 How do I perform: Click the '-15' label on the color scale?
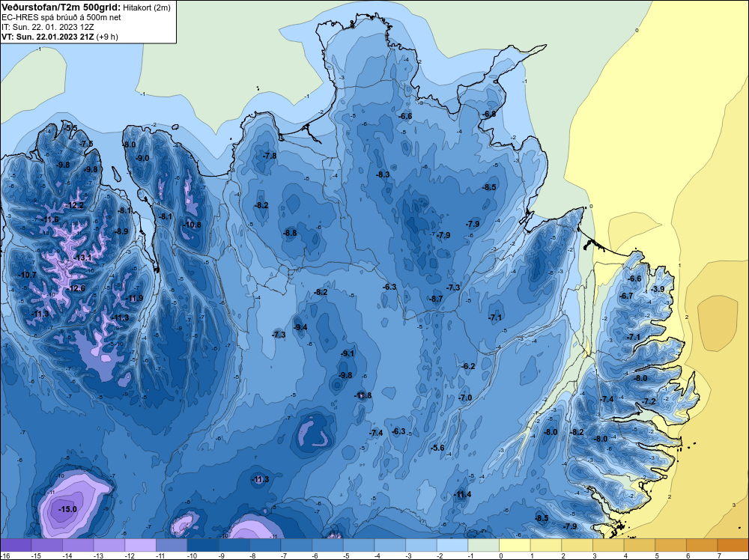(x=35, y=556)
